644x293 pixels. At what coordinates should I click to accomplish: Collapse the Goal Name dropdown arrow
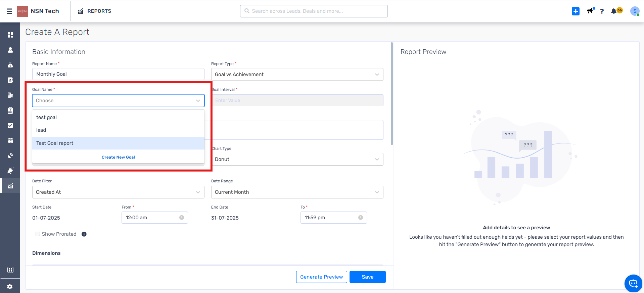[198, 101]
